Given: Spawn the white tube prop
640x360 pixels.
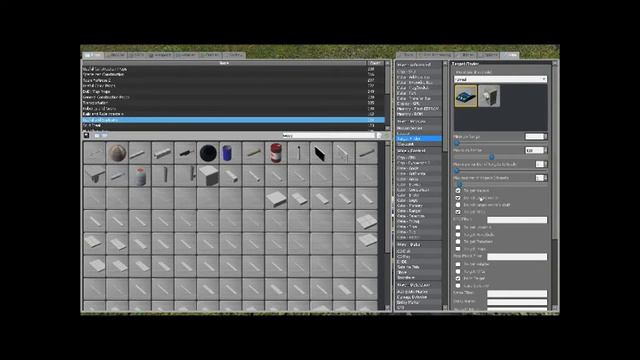Looking at the screenshot, I should click(231, 176).
